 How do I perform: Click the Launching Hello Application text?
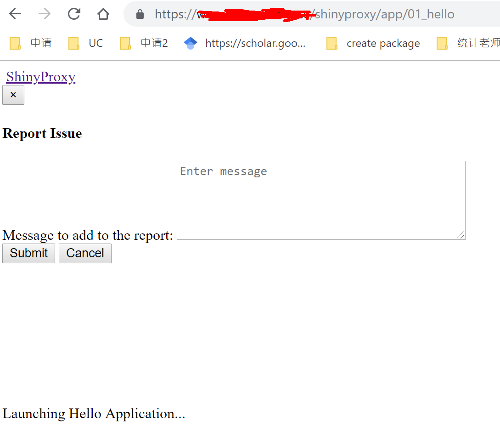(94, 414)
